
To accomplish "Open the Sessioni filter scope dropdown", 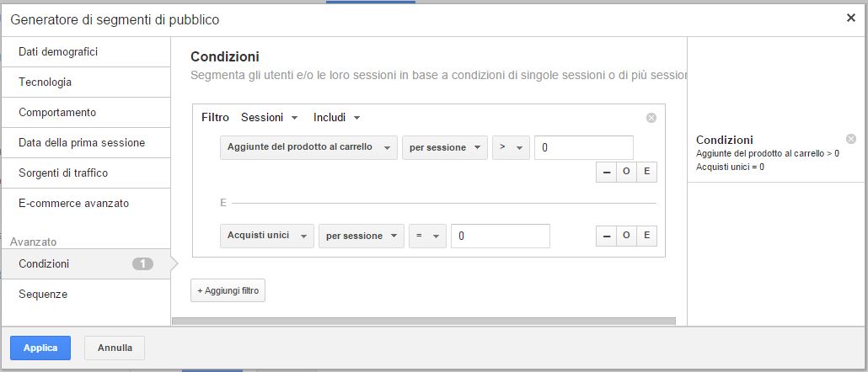I will point(270,118).
